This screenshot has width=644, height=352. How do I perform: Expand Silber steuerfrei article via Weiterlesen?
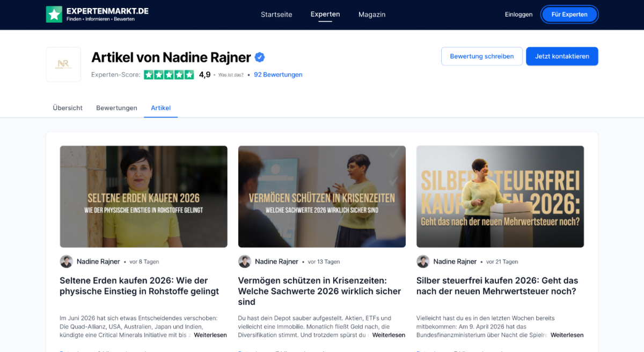tap(567, 335)
